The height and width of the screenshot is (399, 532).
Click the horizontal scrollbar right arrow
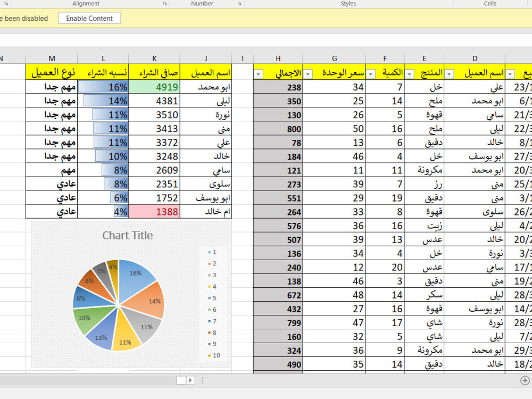click(x=190, y=380)
